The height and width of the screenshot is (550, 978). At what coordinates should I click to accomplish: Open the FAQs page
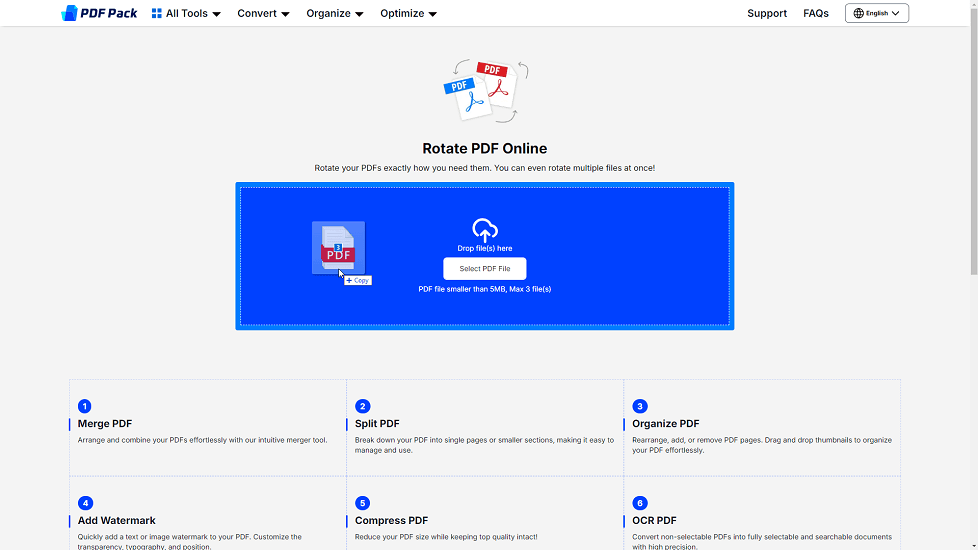click(x=816, y=14)
